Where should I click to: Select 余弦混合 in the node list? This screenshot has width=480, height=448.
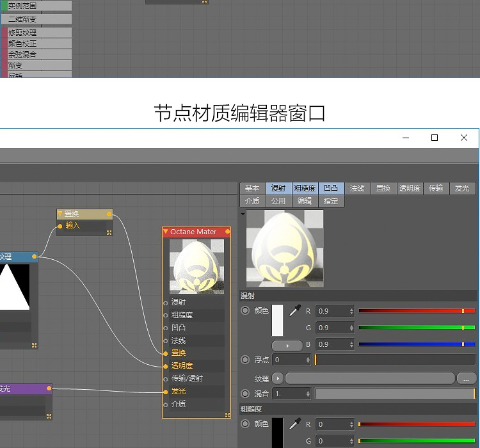point(36,54)
